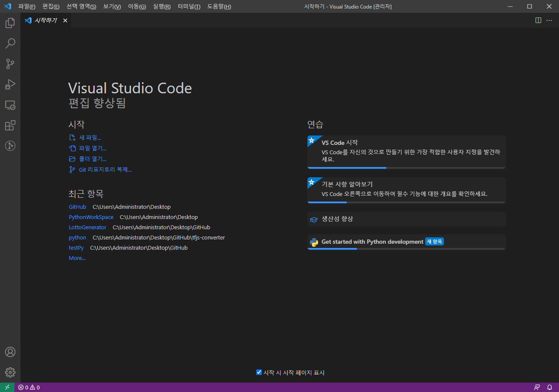Open the Explorer view in activity bar

click(10, 23)
